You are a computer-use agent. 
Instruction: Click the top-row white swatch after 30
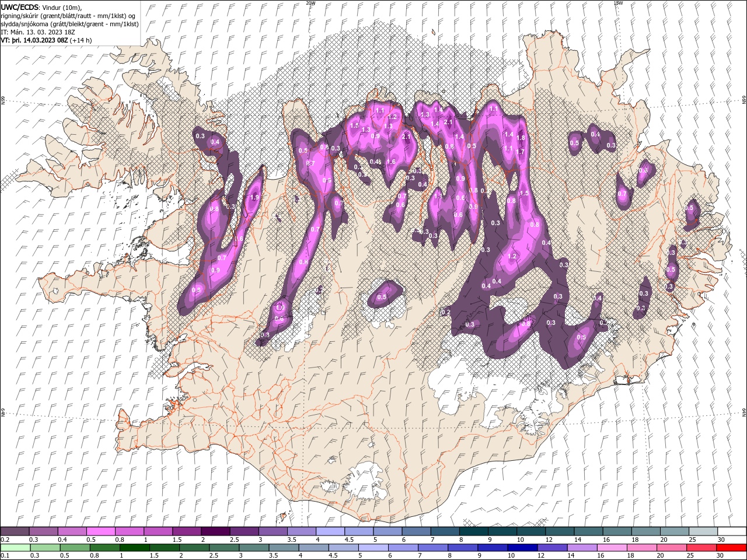tap(732, 531)
